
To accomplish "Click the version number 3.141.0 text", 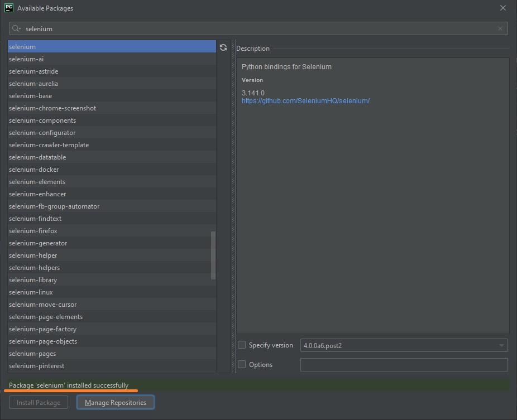I will click(253, 93).
